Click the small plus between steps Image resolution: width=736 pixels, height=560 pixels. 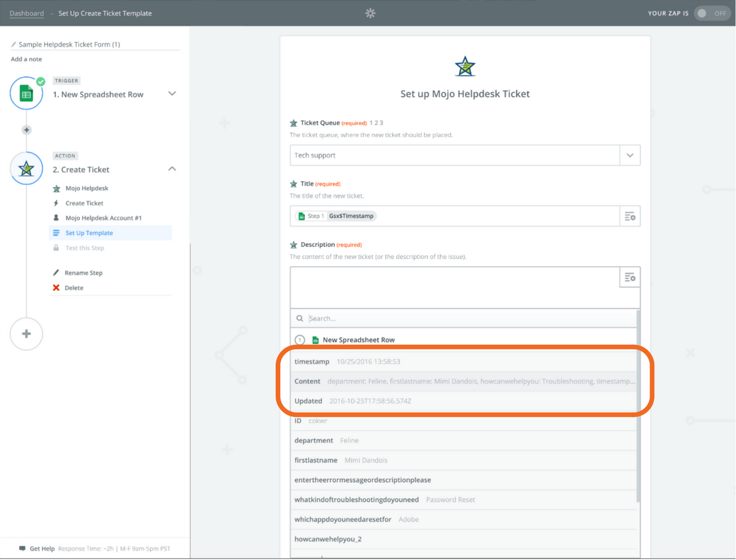click(26, 130)
